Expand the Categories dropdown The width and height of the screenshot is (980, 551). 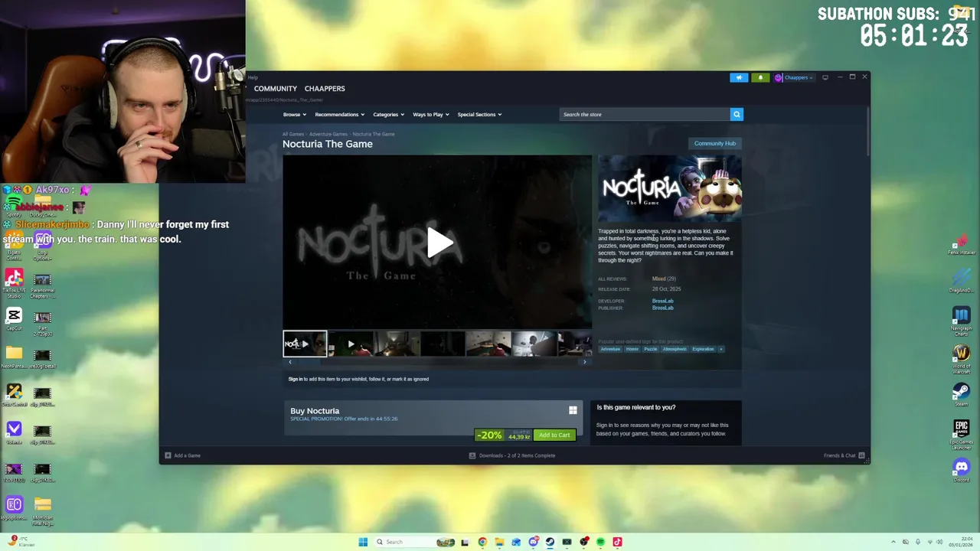(388, 114)
